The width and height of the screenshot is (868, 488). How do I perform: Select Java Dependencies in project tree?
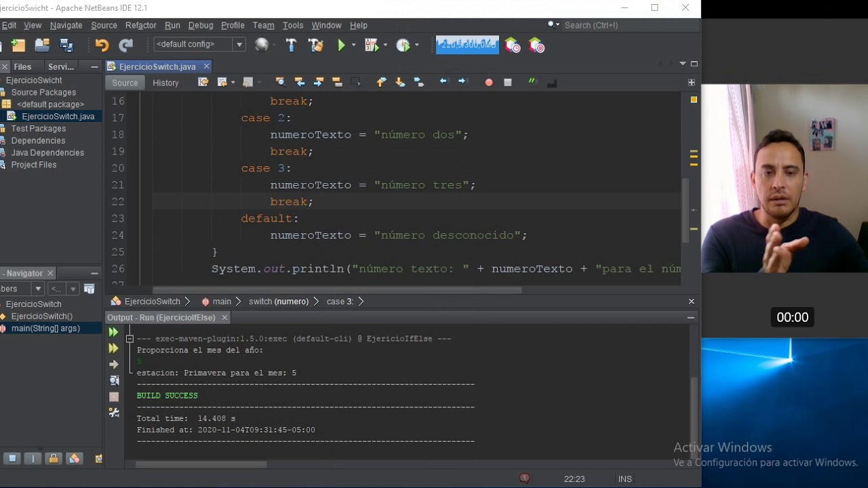click(x=47, y=152)
